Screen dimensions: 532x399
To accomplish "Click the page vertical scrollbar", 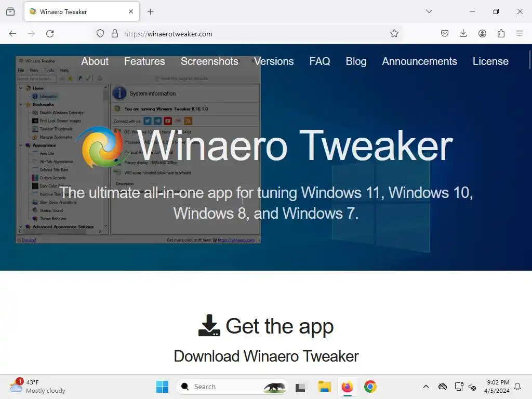I will coord(529,60).
